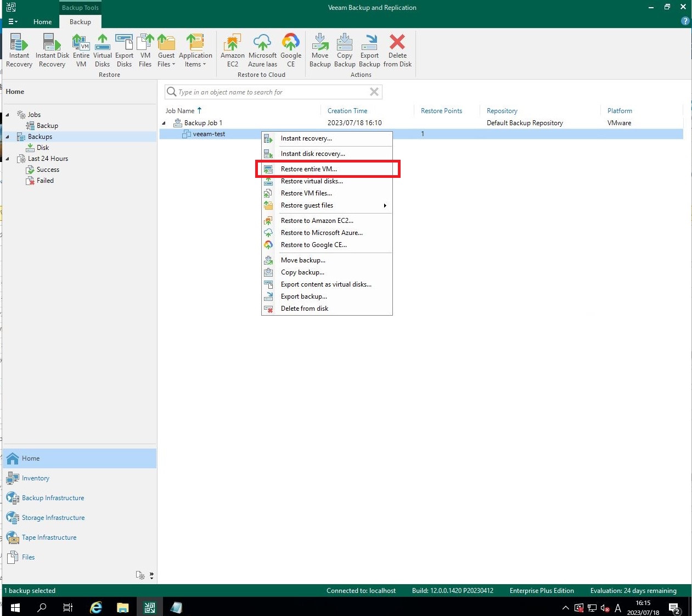Click the object name search field
Viewport: 692px width, 616px height.
pyautogui.click(x=273, y=92)
